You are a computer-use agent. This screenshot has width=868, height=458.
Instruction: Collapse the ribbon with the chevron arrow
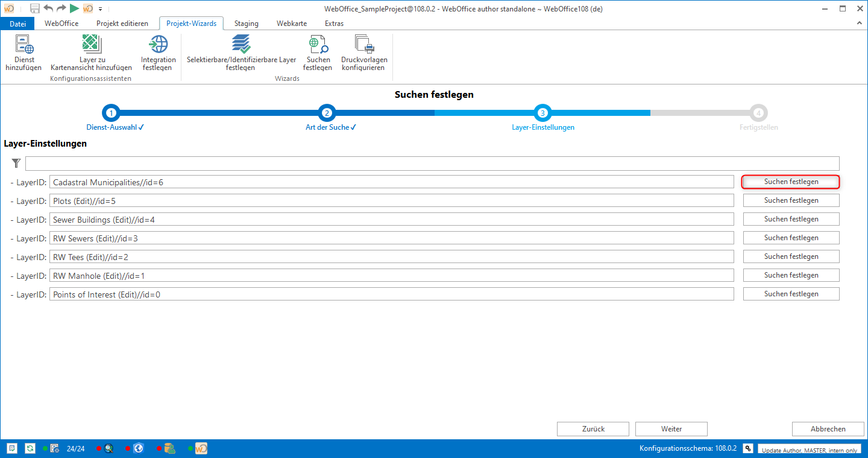tap(859, 24)
